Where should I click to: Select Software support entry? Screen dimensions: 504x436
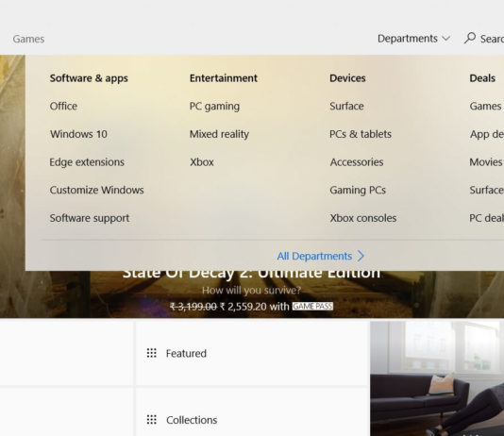pos(90,218)
